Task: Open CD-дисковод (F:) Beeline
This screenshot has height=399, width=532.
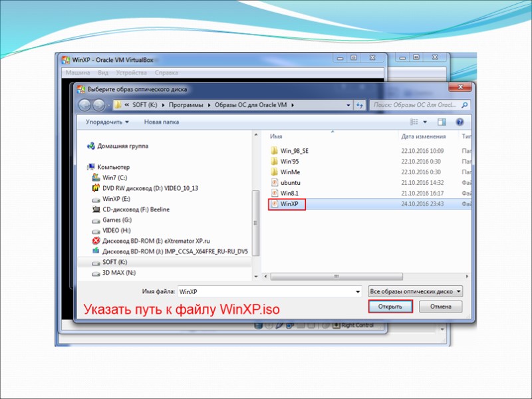Action: [x=130, y=209]
